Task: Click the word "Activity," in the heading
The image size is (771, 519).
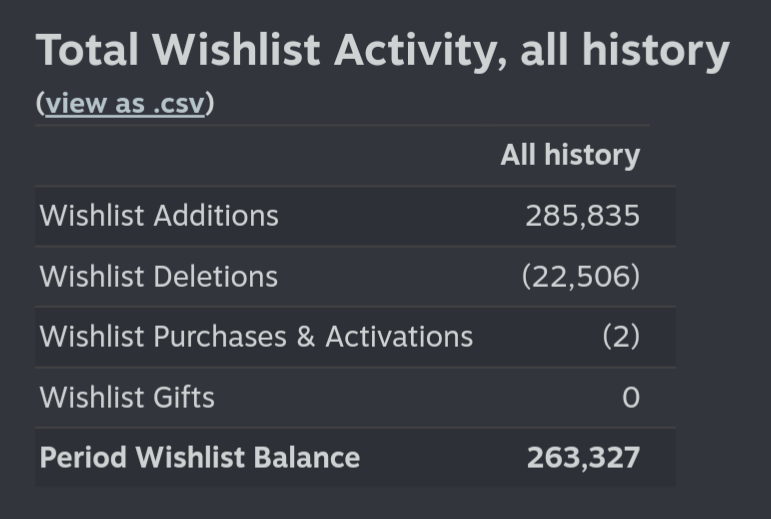Action: (x=421, y=51)
